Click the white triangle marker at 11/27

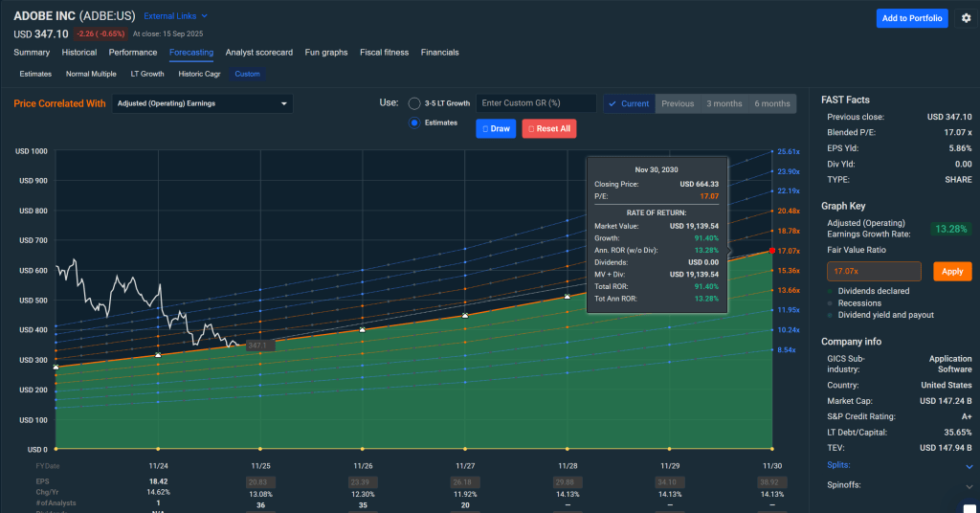coord(465,315)
